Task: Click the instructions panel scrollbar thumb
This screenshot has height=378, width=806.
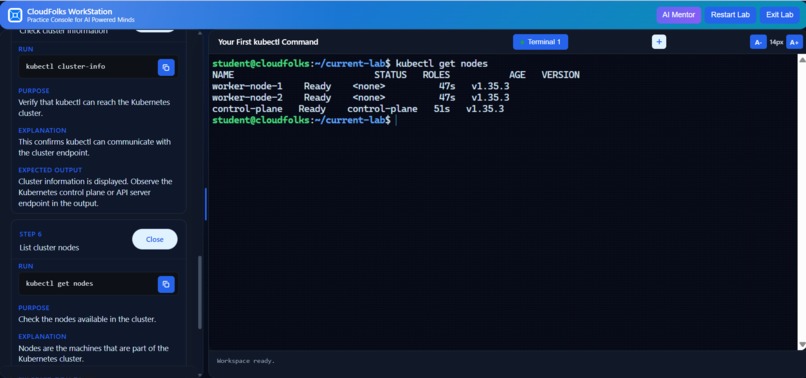Action: (x=200, y=293)
